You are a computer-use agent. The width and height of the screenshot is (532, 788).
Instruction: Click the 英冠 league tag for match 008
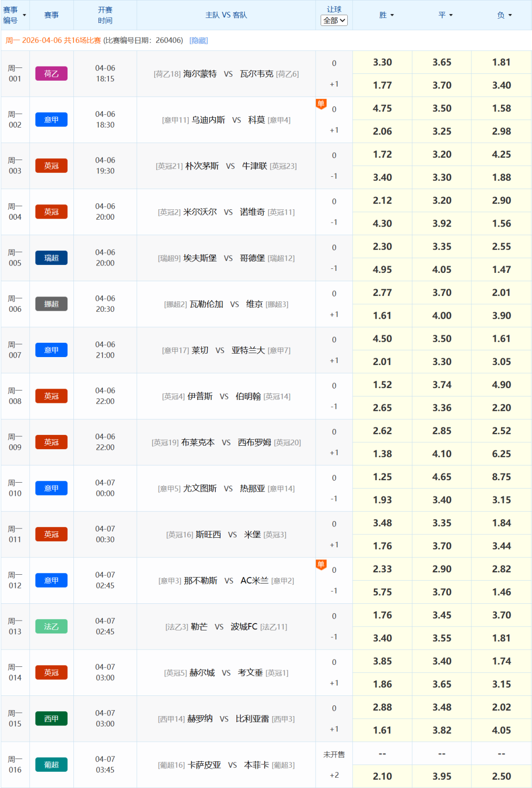[51, 396]
